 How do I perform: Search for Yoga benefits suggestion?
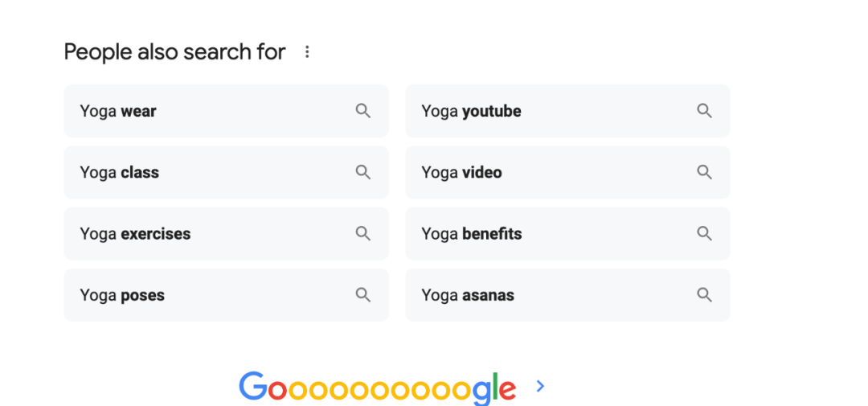point(471,234)
